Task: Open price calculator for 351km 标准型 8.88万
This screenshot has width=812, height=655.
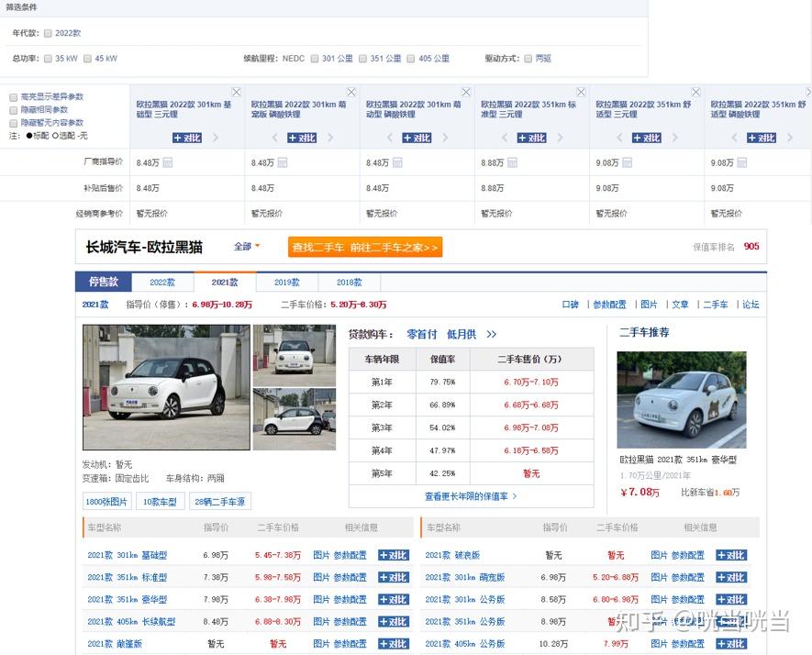Action: (x=512, y=163)
